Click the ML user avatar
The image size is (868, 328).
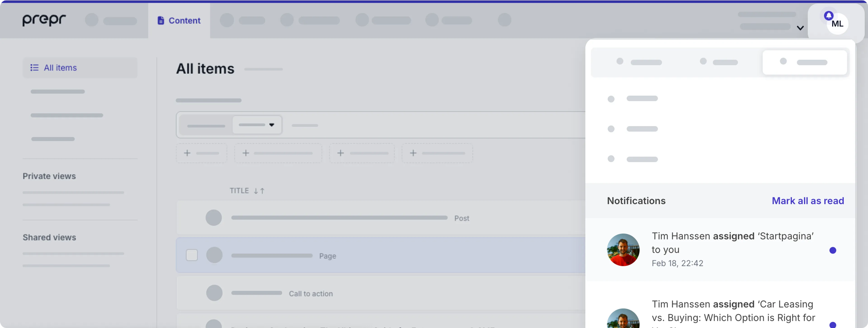[x=837, y=24]
